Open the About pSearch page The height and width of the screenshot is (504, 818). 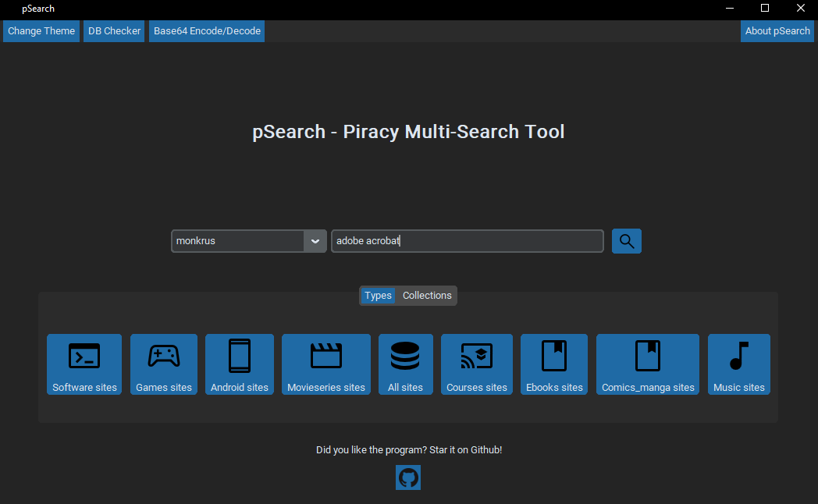pyautogui.click(x=777, y=31)
